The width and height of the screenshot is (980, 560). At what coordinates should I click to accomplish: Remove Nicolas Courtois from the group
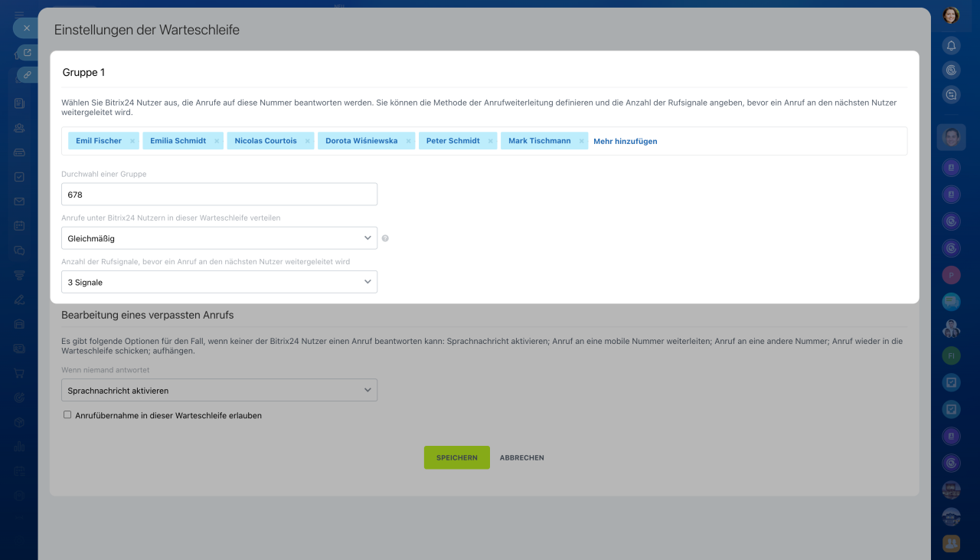coord(308,141)
